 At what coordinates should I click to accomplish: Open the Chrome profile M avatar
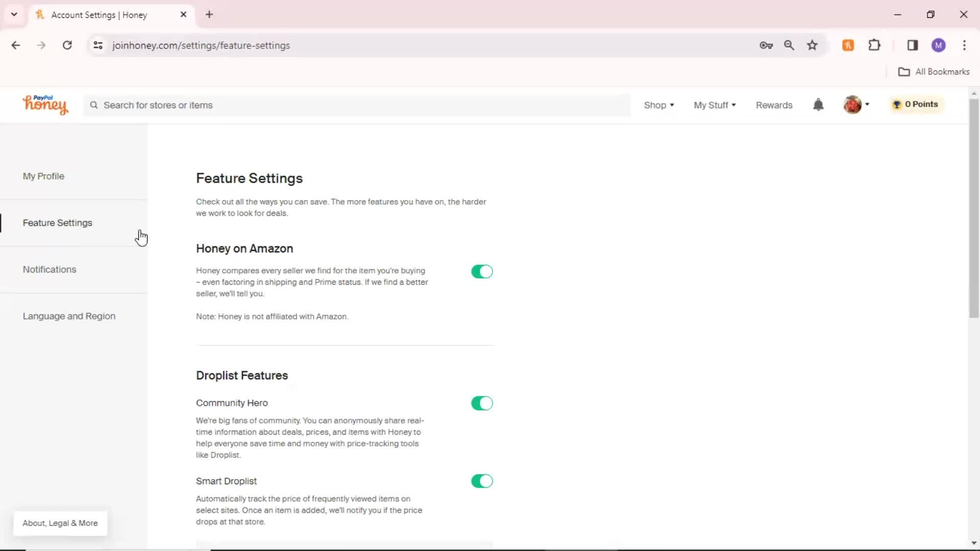coord(938,45)
